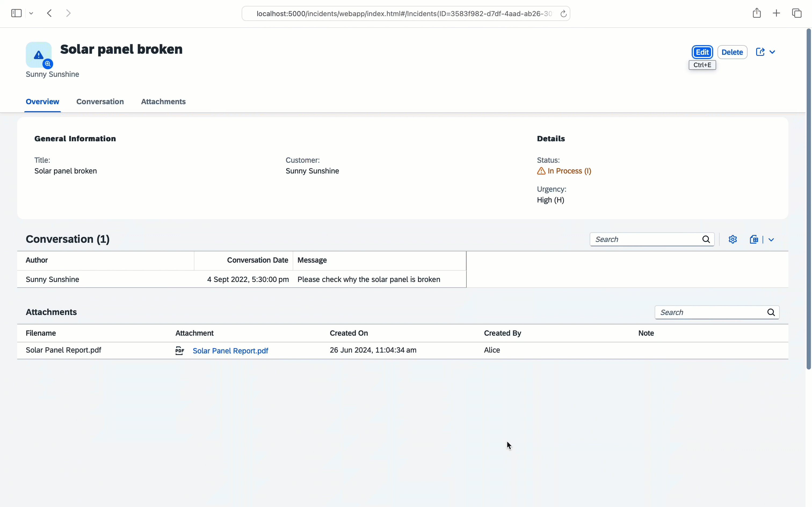The height and width of the screenshot is (507, 812).
Task: Open the Solar Panel Report.pdf link
Action: (x=230, y=351)
